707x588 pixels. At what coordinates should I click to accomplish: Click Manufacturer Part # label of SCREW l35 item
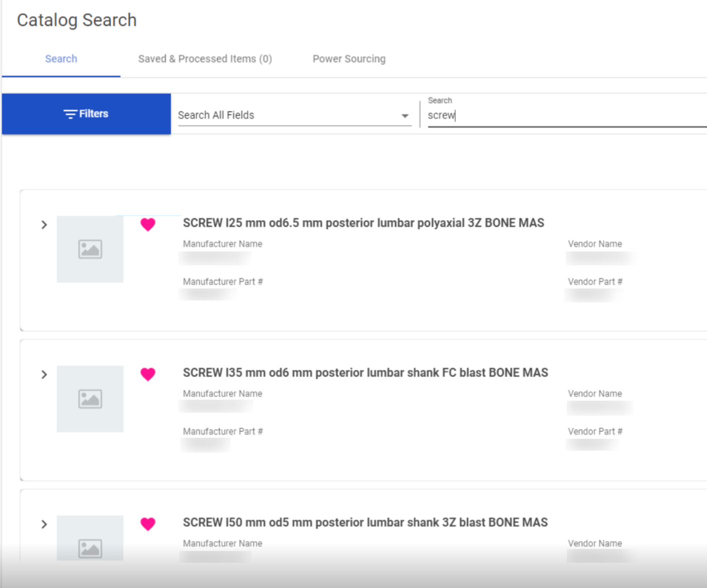tap(223, 431)
